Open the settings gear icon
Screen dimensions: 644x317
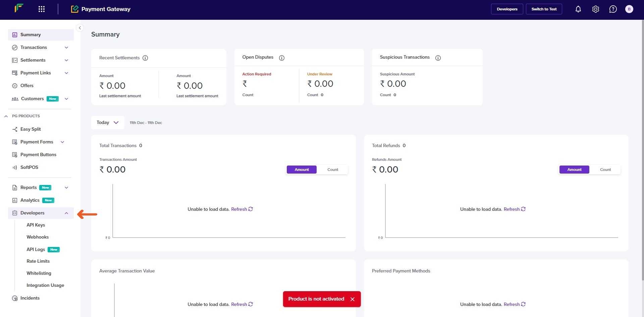[595, 9]
